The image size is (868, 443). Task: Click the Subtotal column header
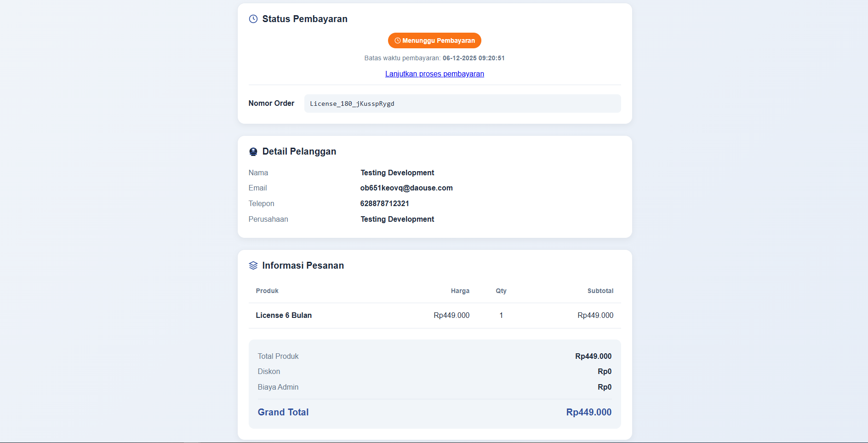(x=600, y=291)
